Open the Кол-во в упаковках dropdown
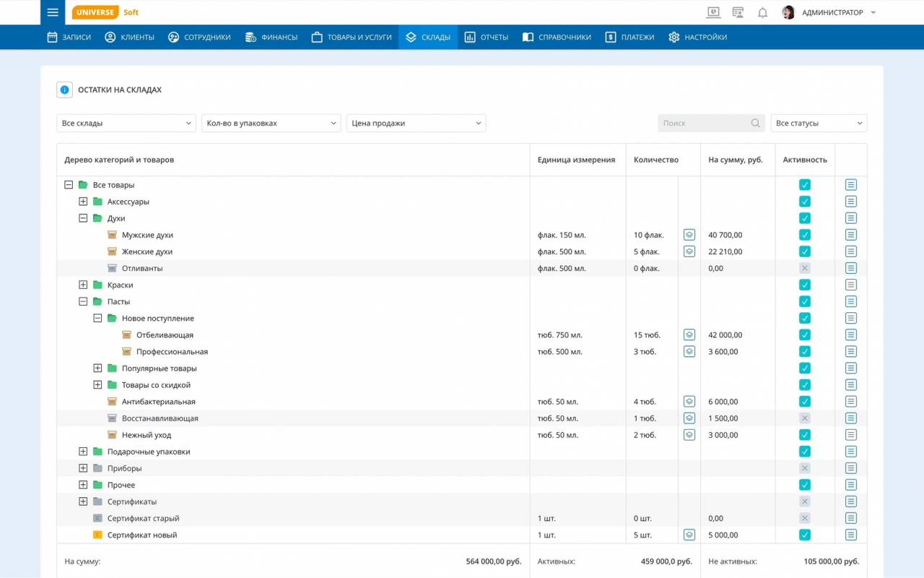 click(271, 124)
